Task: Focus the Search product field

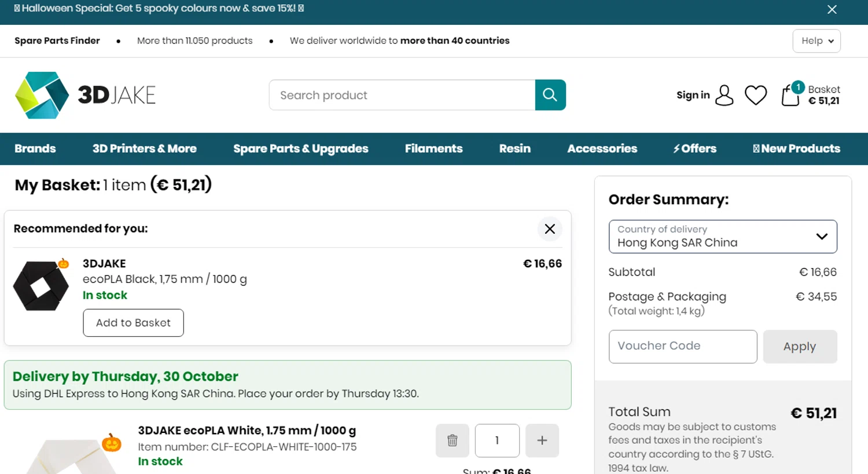Action: [x=402, y=95]
